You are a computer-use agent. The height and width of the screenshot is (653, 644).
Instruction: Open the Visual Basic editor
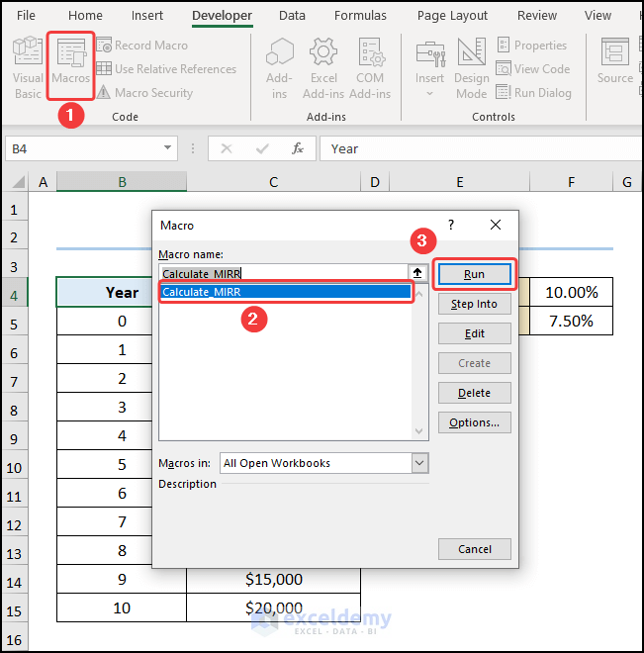pos(28,68)
